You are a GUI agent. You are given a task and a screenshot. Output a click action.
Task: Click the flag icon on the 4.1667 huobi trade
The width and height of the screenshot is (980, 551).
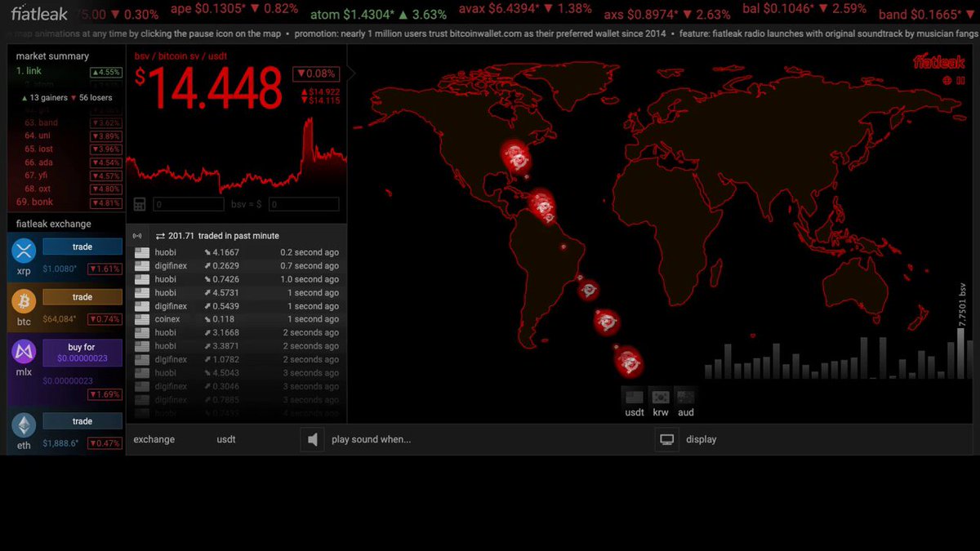coord(142,253)
